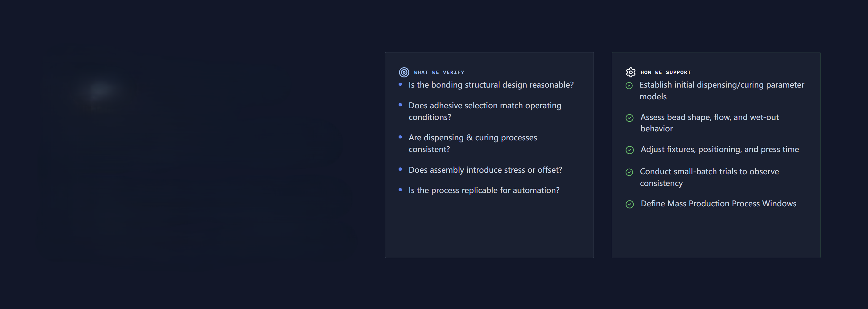This screenshot has width=868, height=309.
Task: Click check icon beside Conduct small-batch trials
Action: pos(629,172)
